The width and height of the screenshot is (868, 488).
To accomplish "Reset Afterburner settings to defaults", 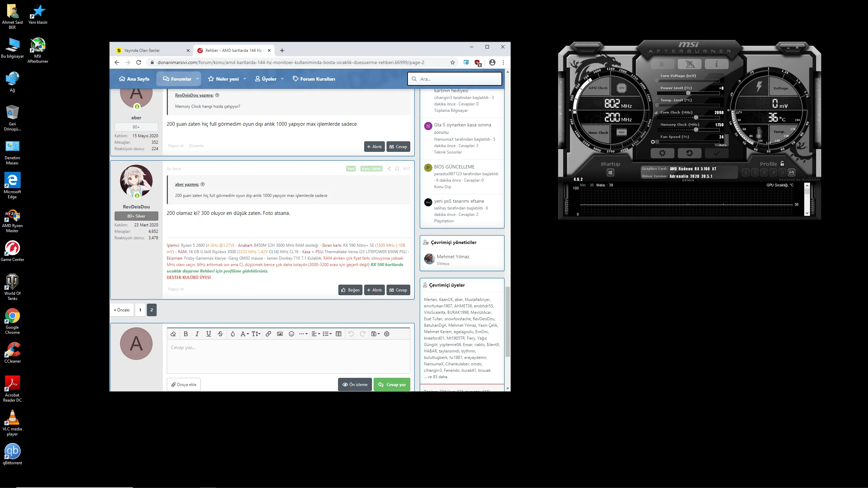I will click(x=689, y=153).
